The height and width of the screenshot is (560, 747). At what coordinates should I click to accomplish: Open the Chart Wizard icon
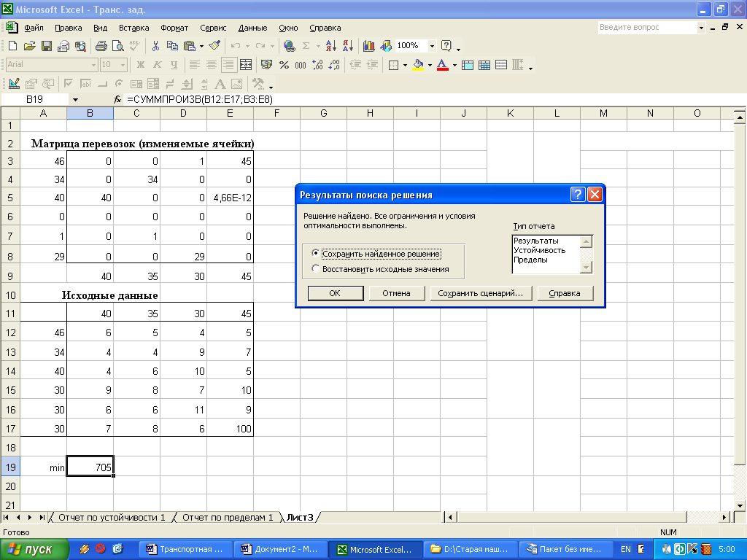pos(368,46)
